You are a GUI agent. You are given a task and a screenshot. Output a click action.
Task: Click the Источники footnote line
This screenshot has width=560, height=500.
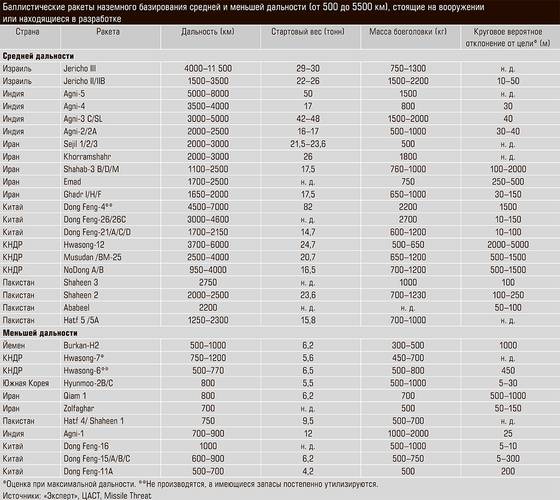(x=77, y=495)
